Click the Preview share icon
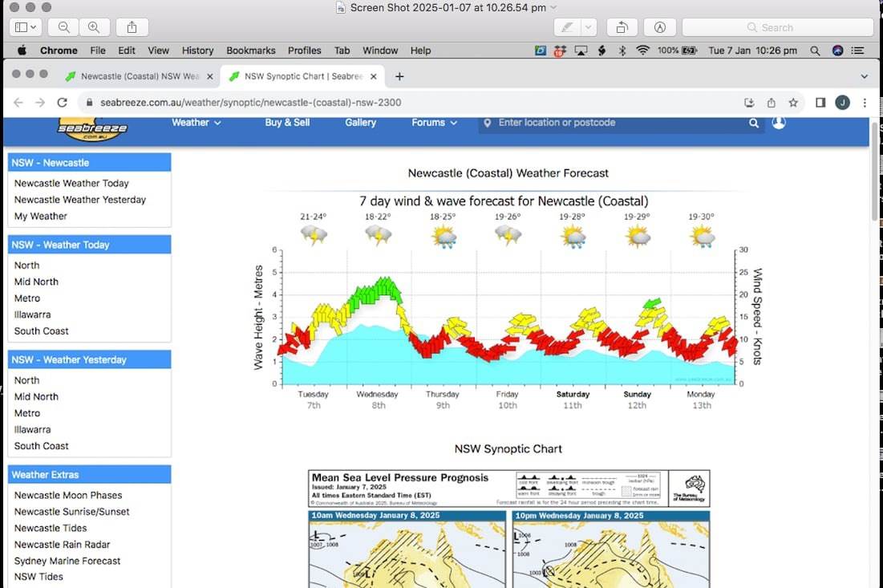The image size is (883, 588). click(x=132, y=27)
